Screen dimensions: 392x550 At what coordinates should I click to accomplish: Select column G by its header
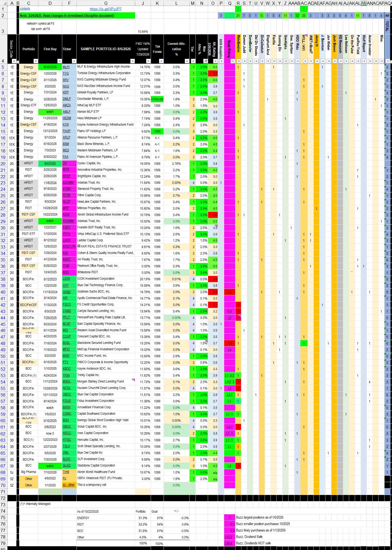pyautogui.click(x=106, y=3)
